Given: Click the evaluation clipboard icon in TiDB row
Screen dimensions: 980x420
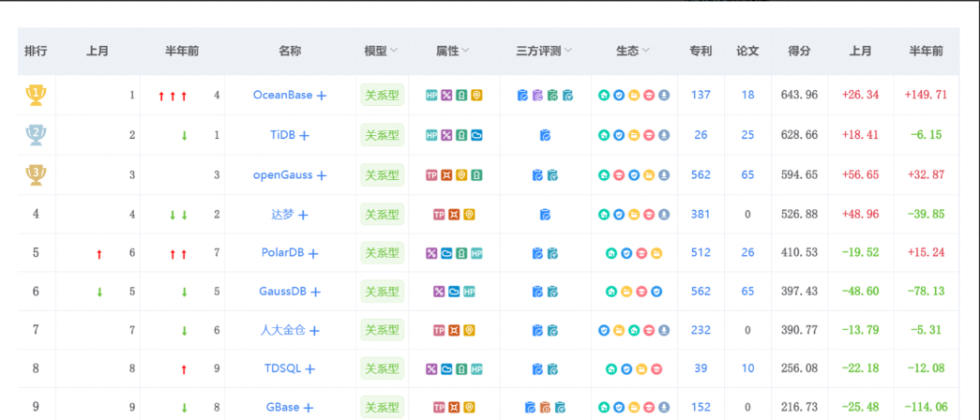Looking at the screenshot, I should click(x=545, y=135).
